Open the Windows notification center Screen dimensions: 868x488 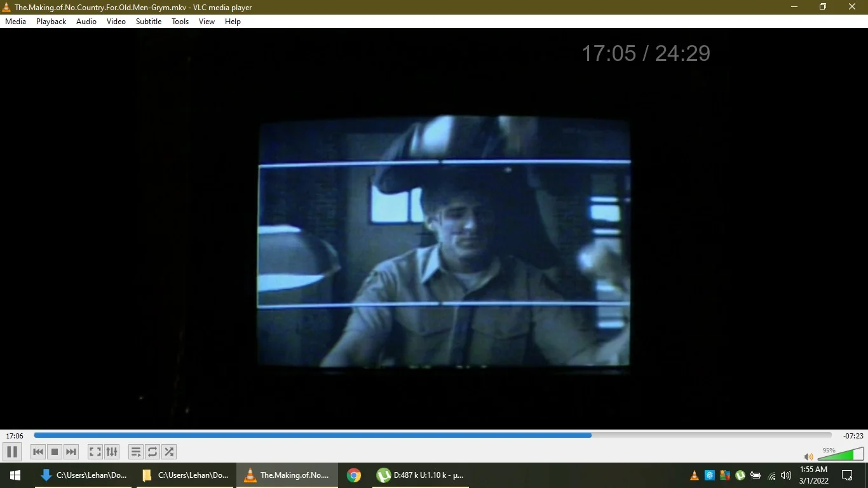(847, 475)
